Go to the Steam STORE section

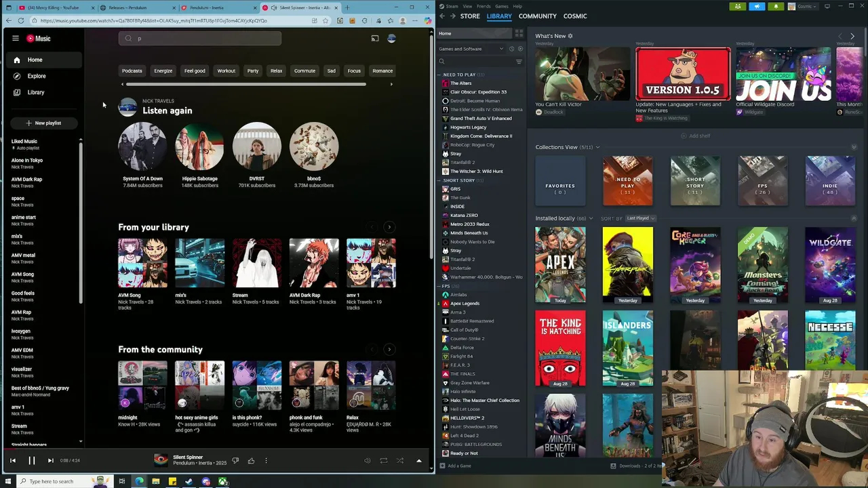470,16
